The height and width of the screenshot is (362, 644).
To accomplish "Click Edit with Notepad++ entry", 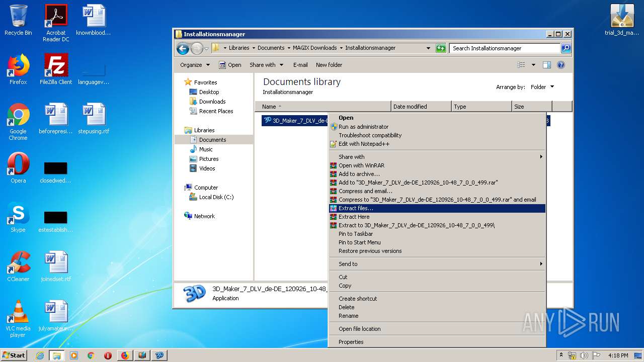I will pos(437,144).
